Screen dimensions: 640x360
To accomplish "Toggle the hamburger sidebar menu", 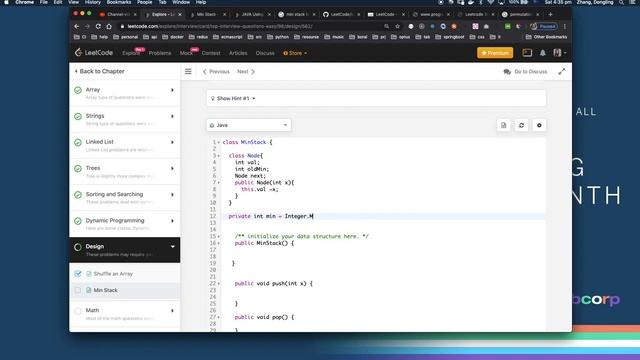I will (x=188, y=71).
